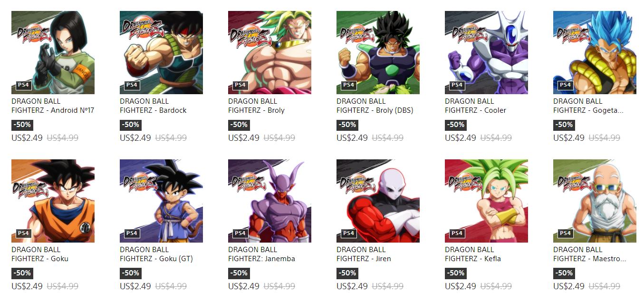Click the US$2.49 price under Android N°17
This screenshot has width=644, height=303.
coord(27,138)
